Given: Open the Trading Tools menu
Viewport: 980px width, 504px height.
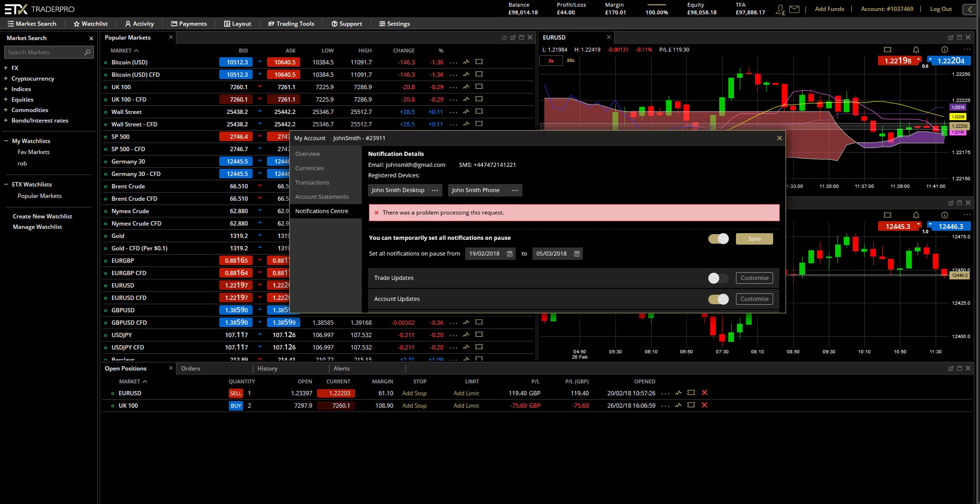Looking at the screenshot, I should click(291, 24).
